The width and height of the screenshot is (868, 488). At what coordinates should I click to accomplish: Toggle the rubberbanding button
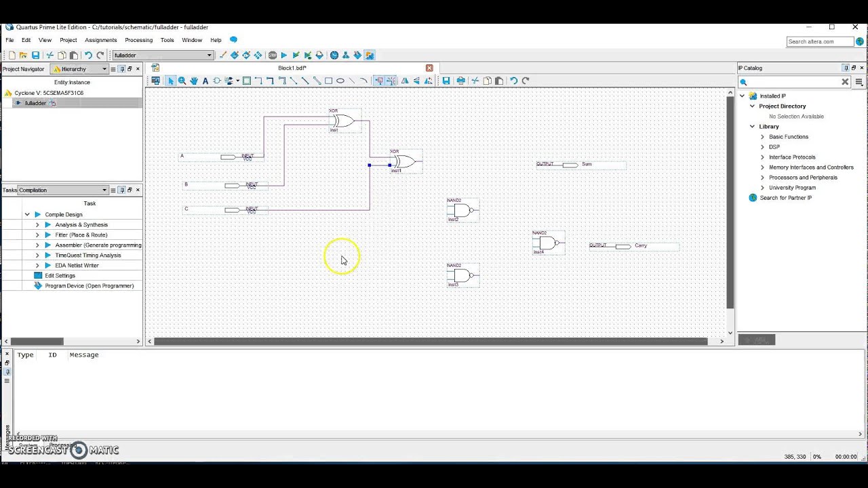[x=378, y=81]
